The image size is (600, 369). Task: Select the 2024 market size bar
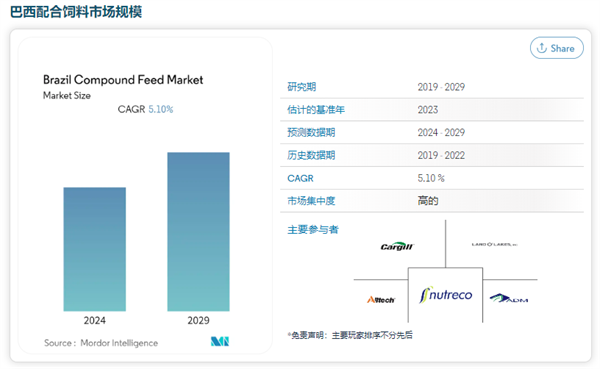click(95, 249)
